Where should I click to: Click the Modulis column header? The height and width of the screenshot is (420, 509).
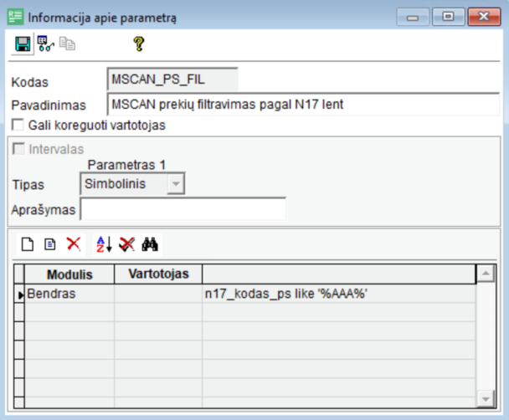tap(69, 274)
